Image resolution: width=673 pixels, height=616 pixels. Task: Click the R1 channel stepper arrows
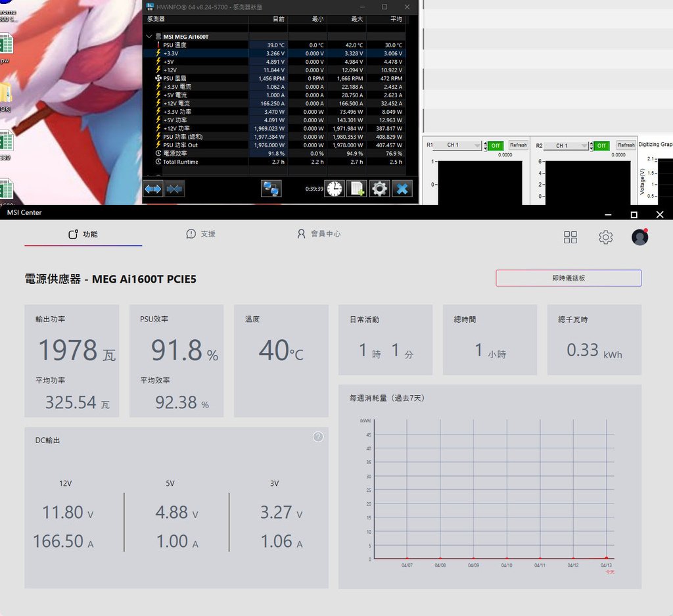click(486, 145)
